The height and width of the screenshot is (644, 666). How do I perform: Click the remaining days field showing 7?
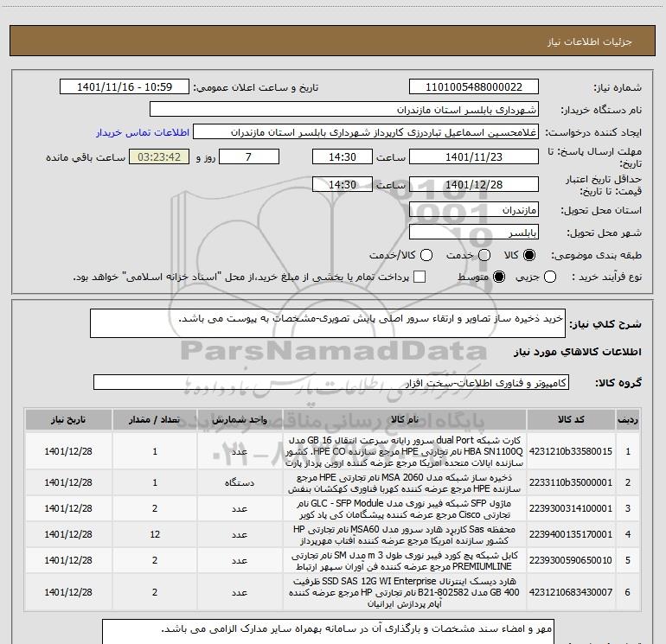click(x=248, y=157)
